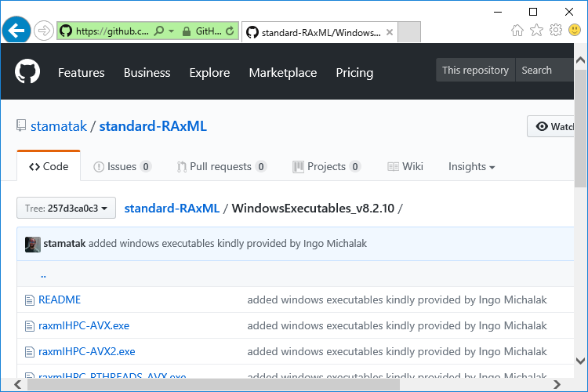The image size is (588, 392).
Task: Click raxmlHPC-AVX.exe row commit message
Action: 397,325
